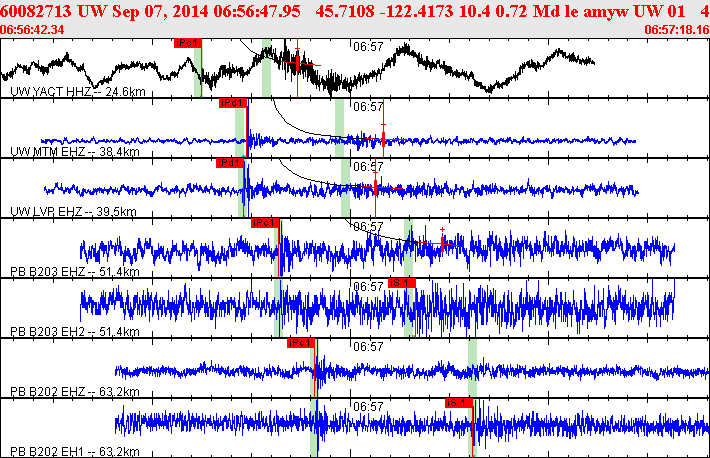Click the 06:57 time tick on YACT trace

368,46
